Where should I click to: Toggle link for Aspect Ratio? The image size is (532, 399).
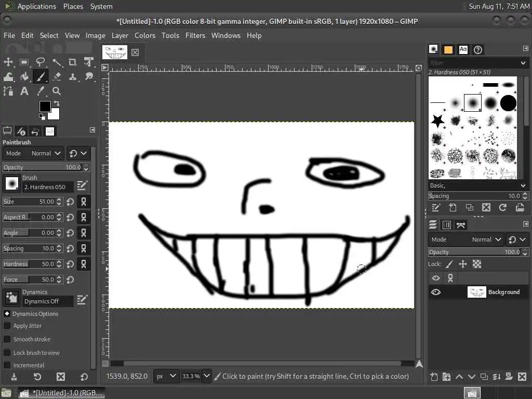pos(84,217)
